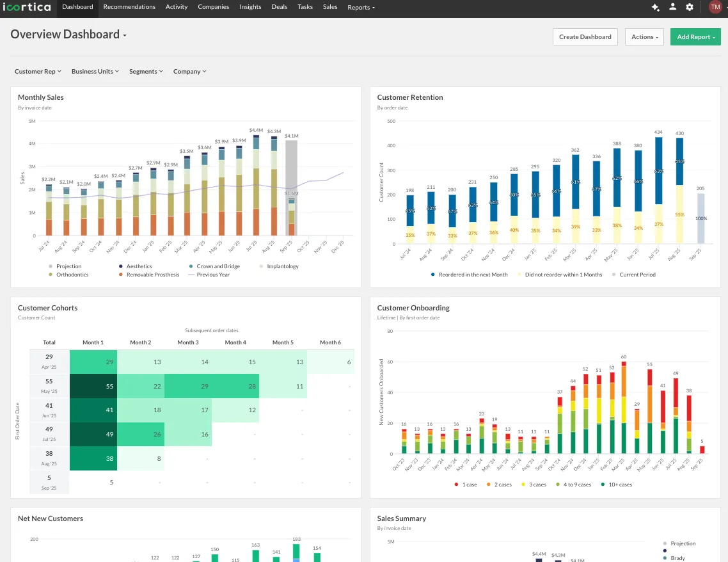Click the Customer Retention chart title
The height and width of the screenshot is (562, 728).
click(410, 97)
